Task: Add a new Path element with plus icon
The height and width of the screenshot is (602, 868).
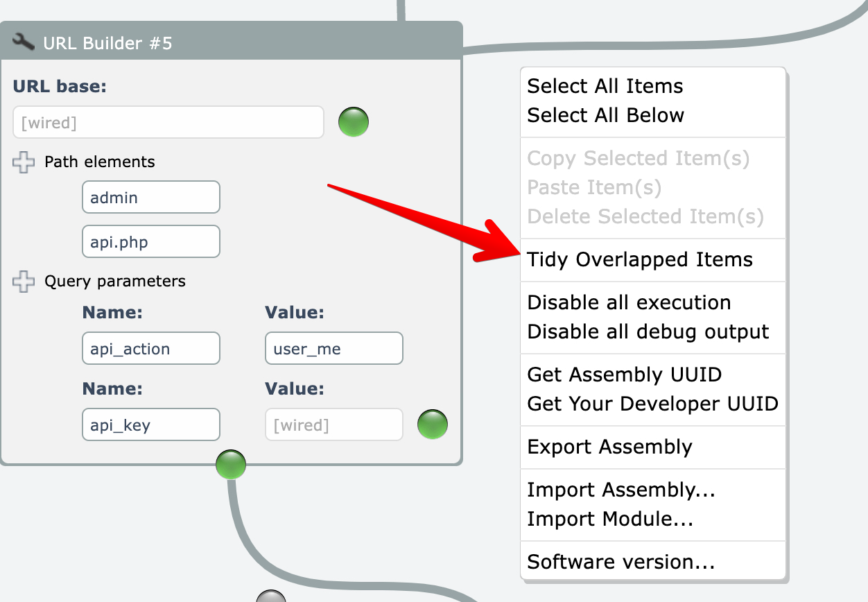Action: (x=24, y=162)
